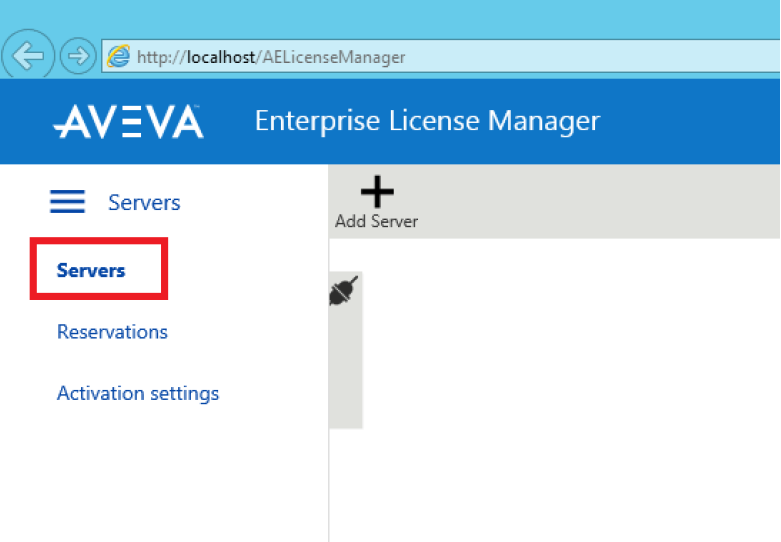
Task: Focus the localhost/AELicenseManager address field
Action: (441, 56)
